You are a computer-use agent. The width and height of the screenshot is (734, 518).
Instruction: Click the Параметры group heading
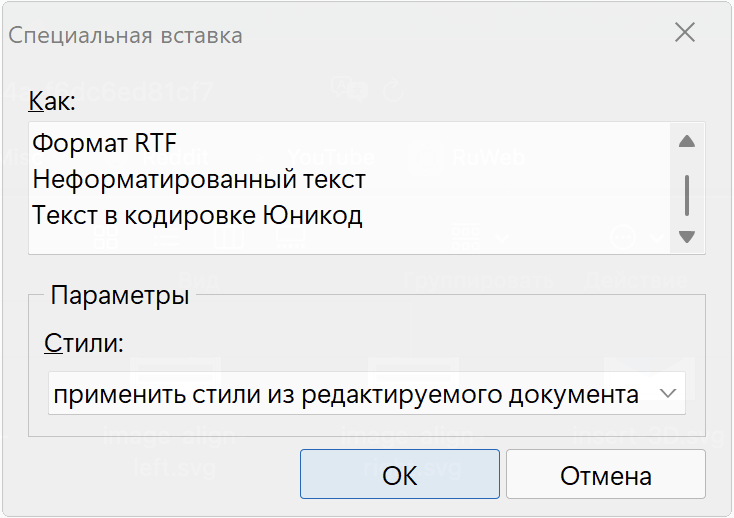pos(120,296)
